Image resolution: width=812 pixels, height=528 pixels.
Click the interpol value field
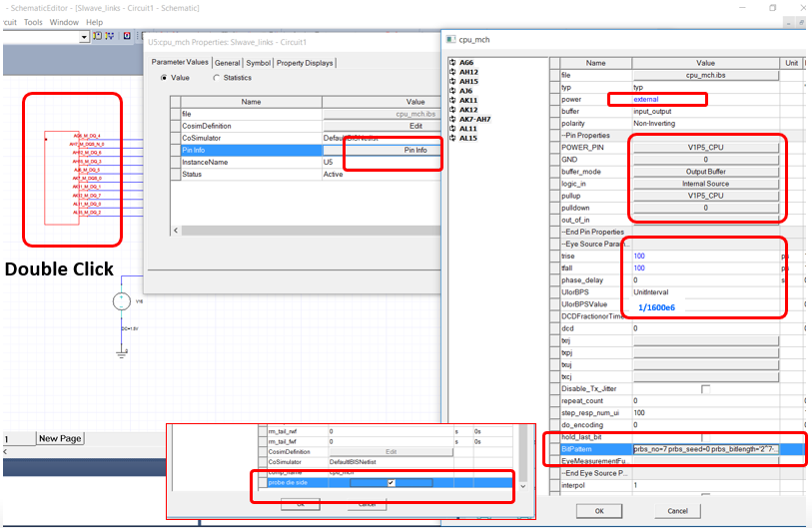coord(705,485)
